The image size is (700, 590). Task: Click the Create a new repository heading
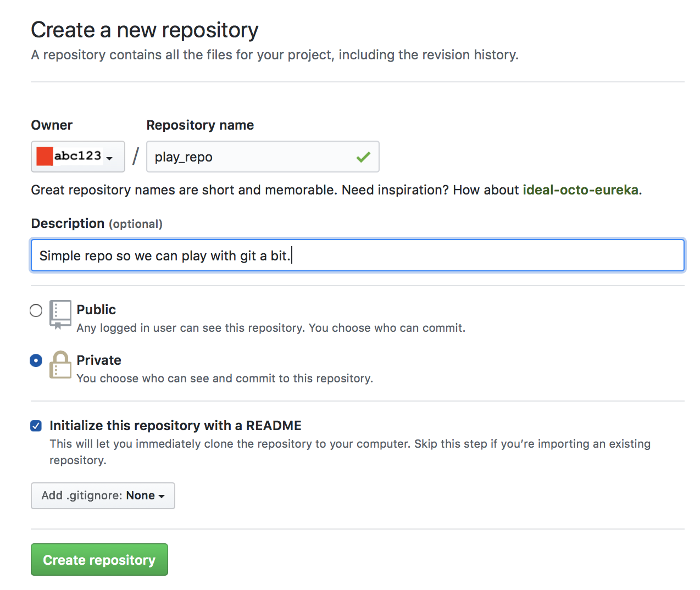pos(145,30)
